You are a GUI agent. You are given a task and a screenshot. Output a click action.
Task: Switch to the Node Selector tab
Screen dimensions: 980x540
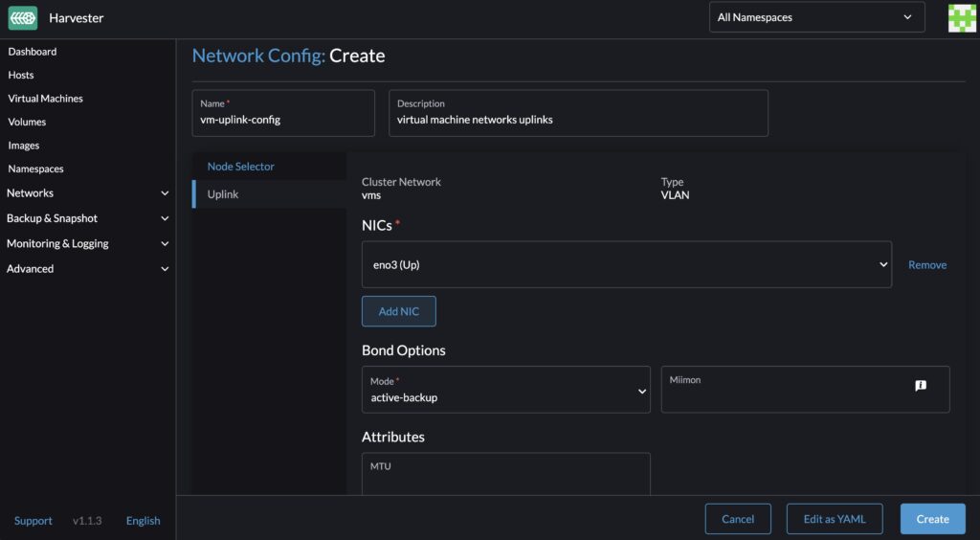(241, 167)
